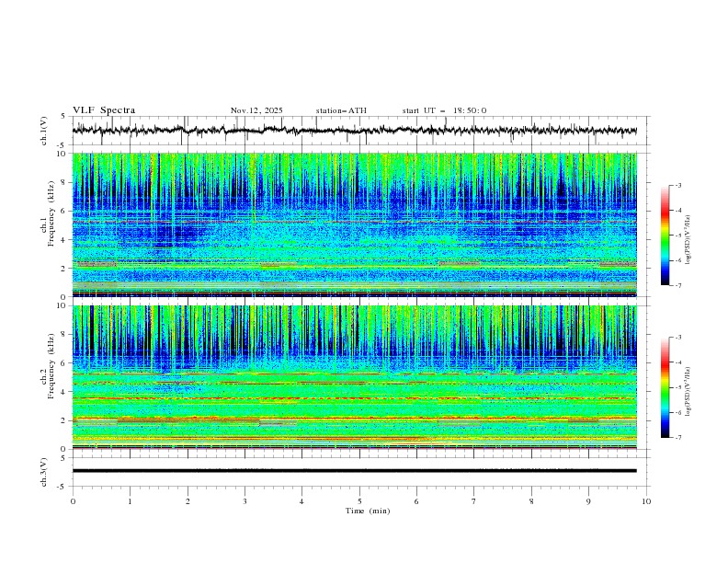Click the 'Time (min)' axis label
Image resolution: width=728 pixels, height=563 pixels.
[x=368, y=511]
